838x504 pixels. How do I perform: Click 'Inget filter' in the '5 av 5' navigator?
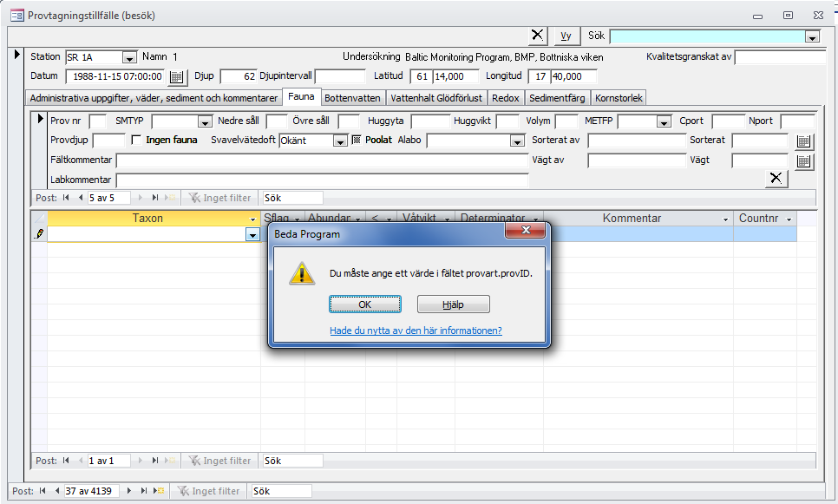(220, 198)
